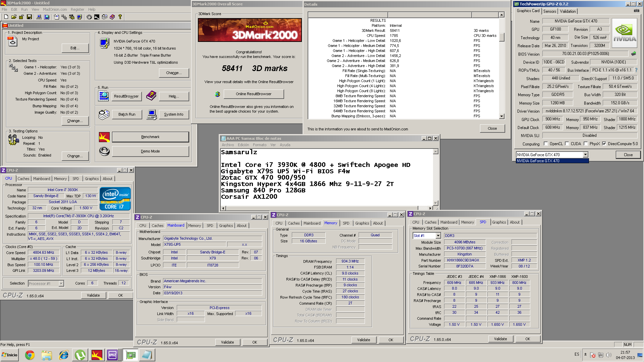Image resolution: width=644 pixels, height=362 pixels.
Task: Click the Selected Tests checkmarks toolbar icon
Action: (x=64, y=17)
